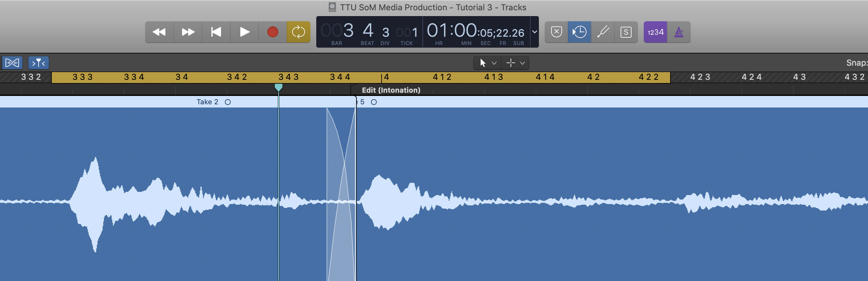Open the LCD display mode dropdown
Screen dimensions: 868x281
(534, 32)
